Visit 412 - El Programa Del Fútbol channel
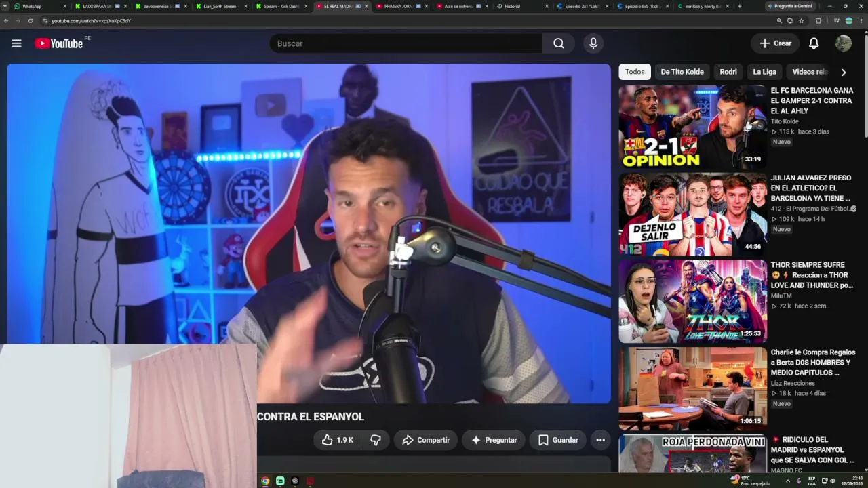The height and width of the screenshot is (488, 868). click(x=810, y=209)
